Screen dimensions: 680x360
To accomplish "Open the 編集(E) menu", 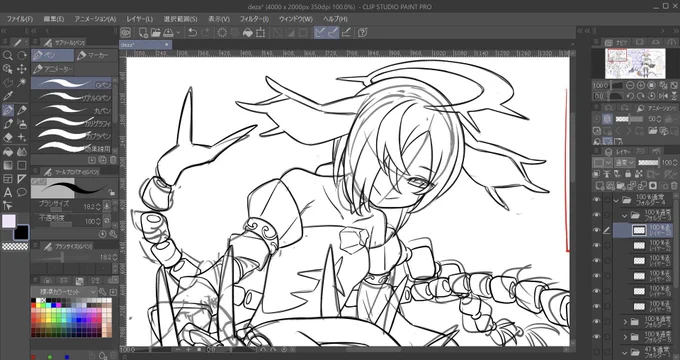I will 54,19.
